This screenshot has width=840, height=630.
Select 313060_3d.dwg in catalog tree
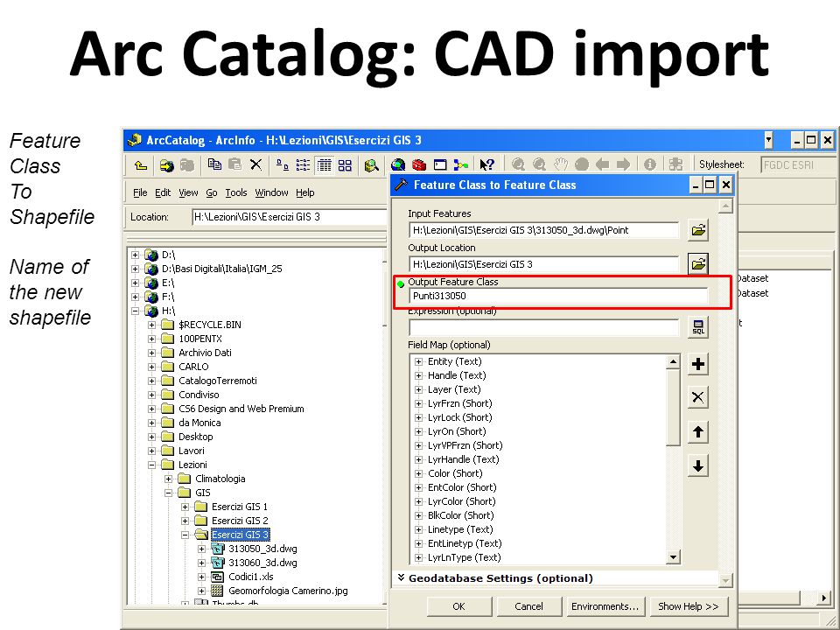262,563
